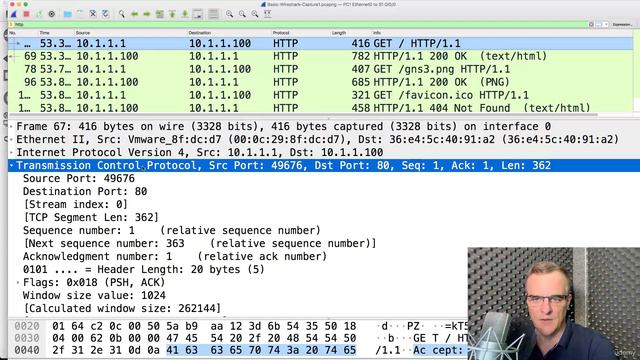Select the Calculated window size: 262144 field
The height and width of the screenshot is (360, 640).
(x=122, y=309)
